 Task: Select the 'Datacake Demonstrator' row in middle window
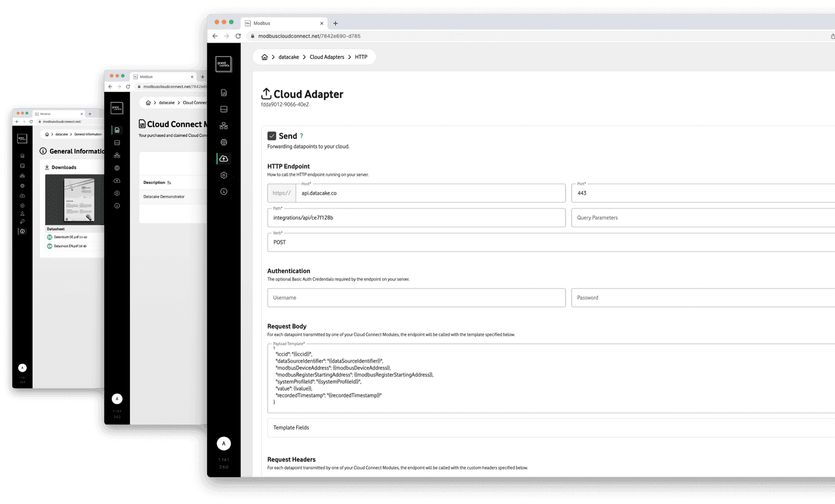point(173,196)
